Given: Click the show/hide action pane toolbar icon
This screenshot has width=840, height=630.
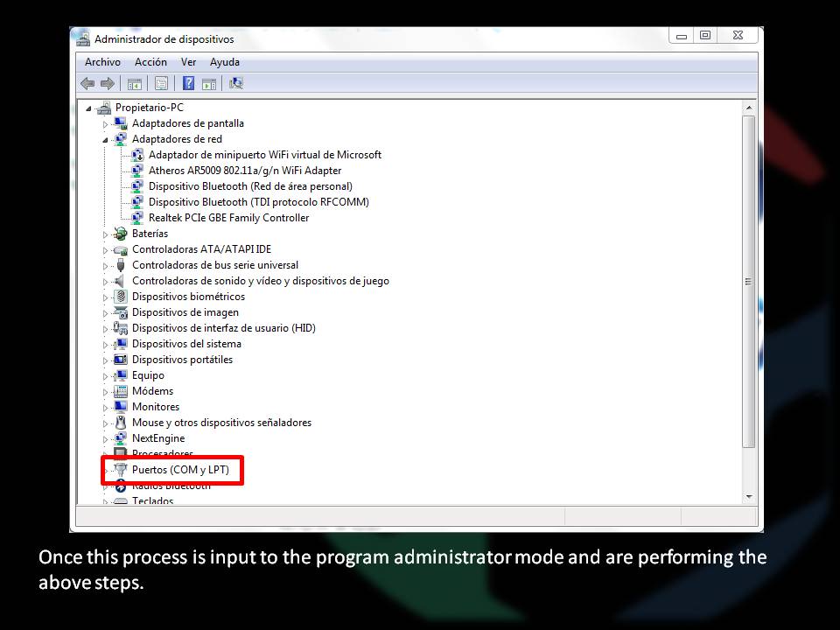Looking at the screenshot, I should coord(209,84).
